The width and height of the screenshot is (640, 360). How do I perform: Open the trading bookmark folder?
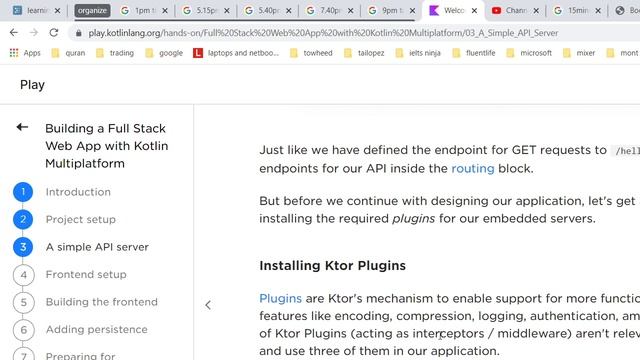click(115, 53)
